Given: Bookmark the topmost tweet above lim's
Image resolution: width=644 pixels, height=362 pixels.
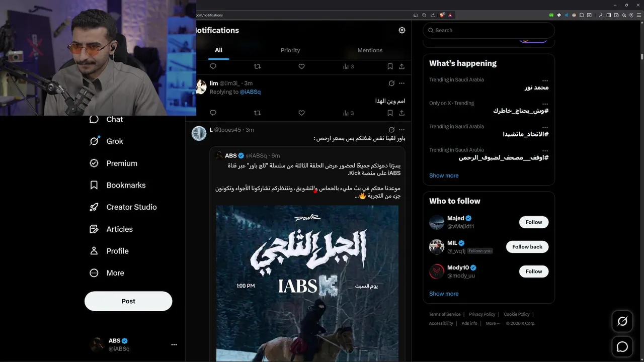Looking at the screenshot, I should coord(390,66).
